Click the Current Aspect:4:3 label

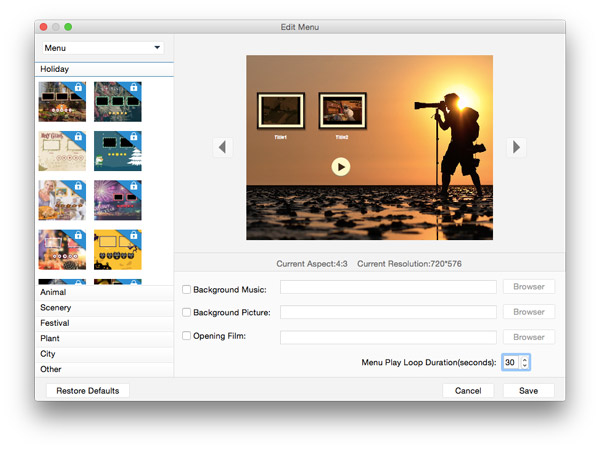point(312,264)
